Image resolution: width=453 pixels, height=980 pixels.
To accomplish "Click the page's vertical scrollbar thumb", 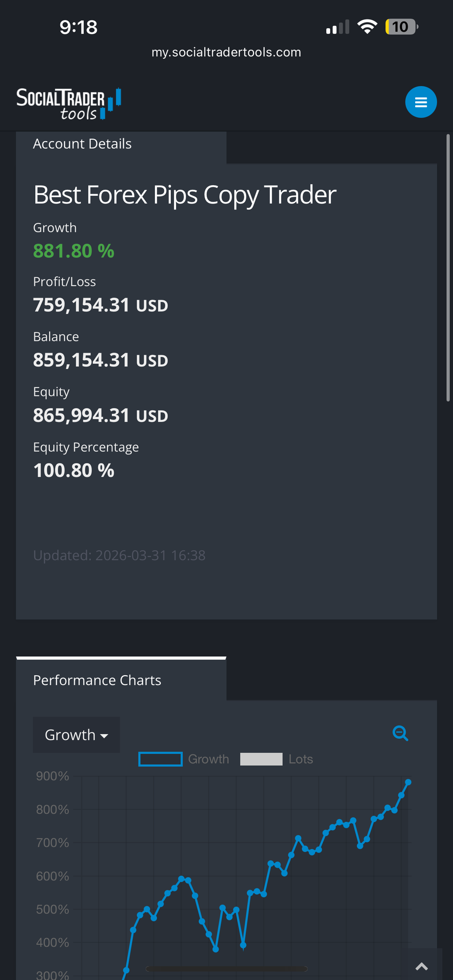I will (448, 268).
